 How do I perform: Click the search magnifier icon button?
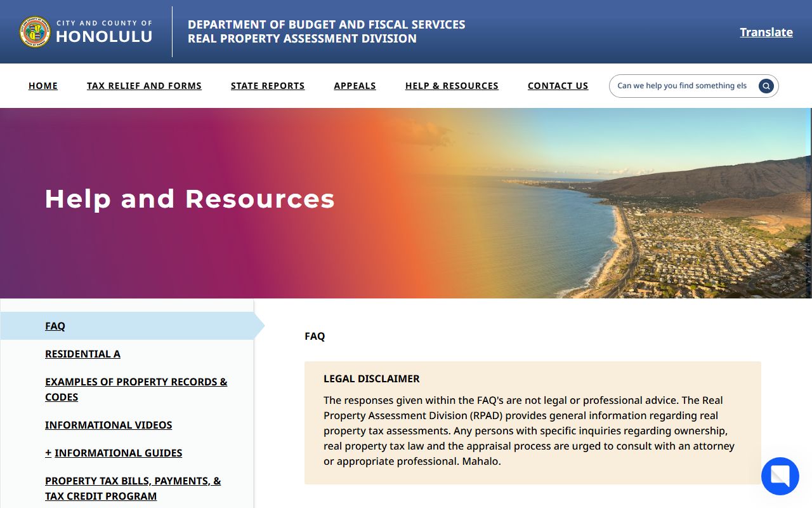coord(766,86)
